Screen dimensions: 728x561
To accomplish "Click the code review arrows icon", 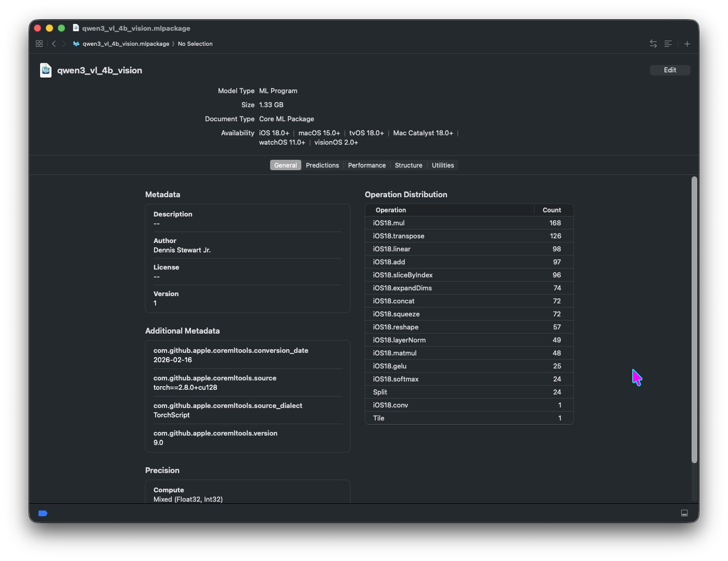I will tap(653, 44).
